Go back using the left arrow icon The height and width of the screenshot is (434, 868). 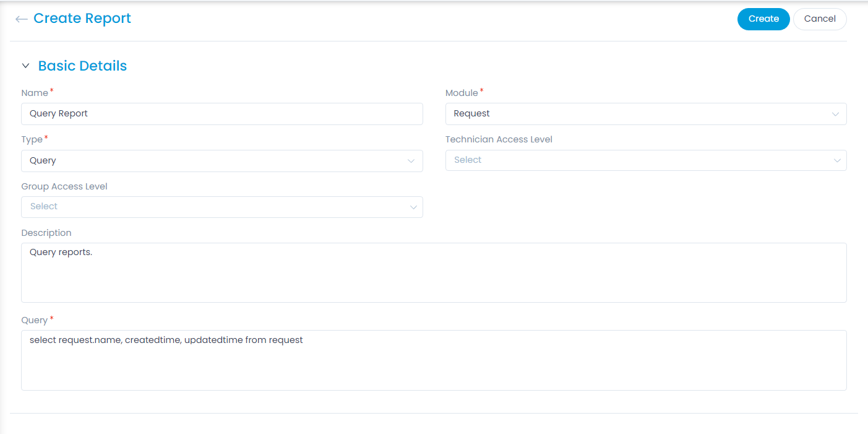tap(21, 19)
